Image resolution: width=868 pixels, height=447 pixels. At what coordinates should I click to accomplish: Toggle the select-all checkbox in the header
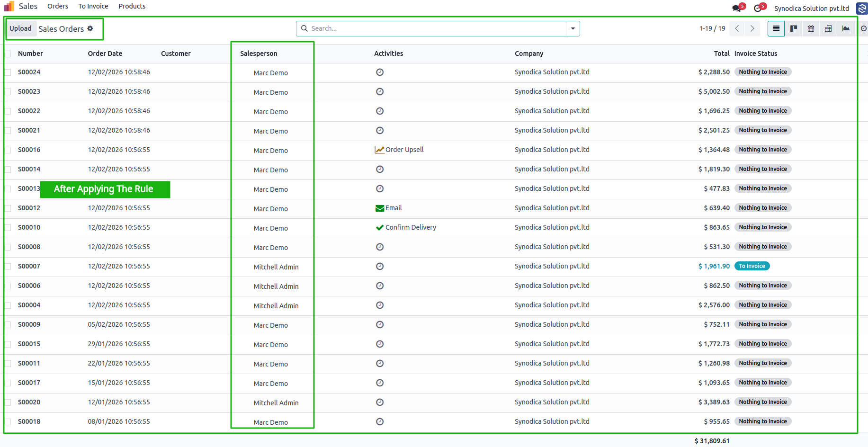(8, 54)
